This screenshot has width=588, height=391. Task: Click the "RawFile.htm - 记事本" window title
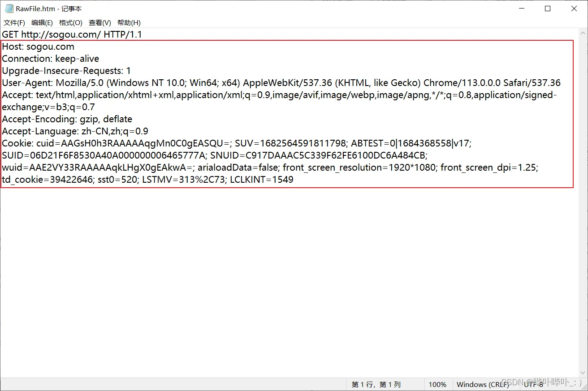pos(49,9)
